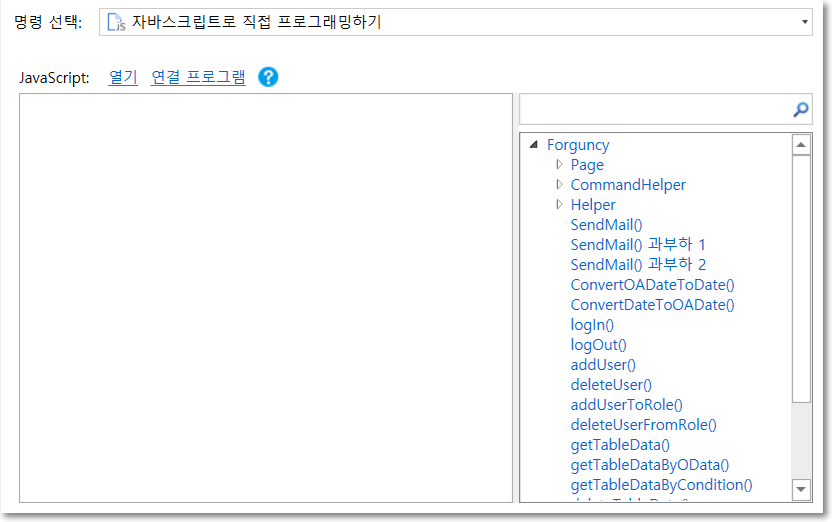Select deleteUserFromRole() function
This screenshot has height=522, width=832.
[643, 425]
